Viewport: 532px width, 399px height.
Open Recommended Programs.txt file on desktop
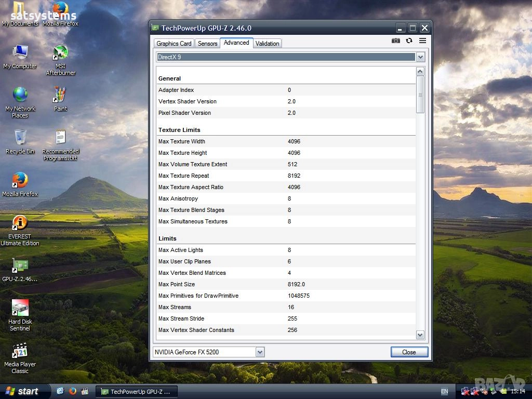pos(61,138)
